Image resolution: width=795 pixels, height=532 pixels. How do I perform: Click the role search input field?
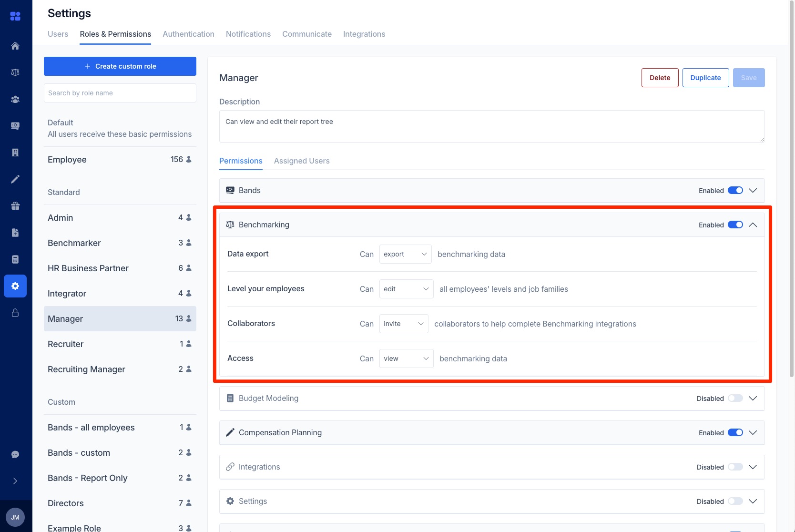(x=120, y=92)
